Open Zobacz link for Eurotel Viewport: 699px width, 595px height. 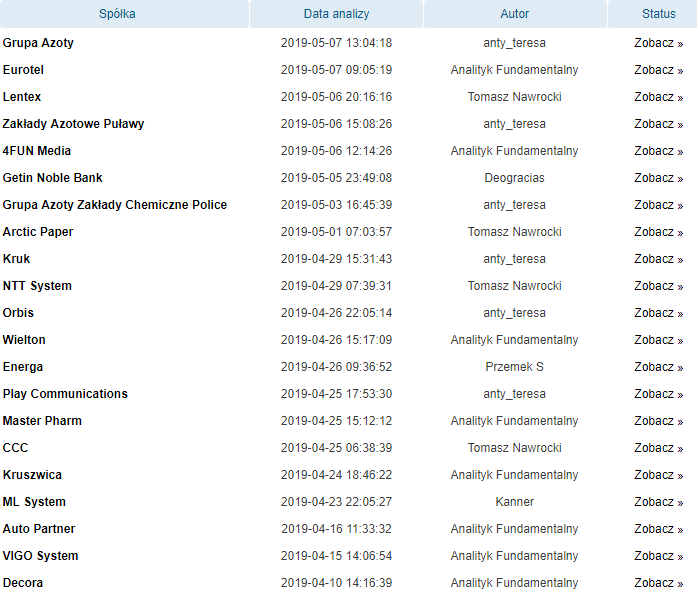click(658, 70)
